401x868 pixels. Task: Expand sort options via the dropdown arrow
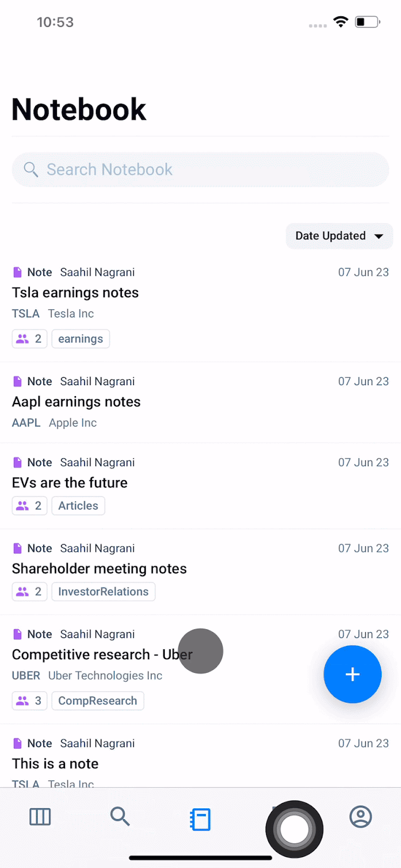point(379,236)
